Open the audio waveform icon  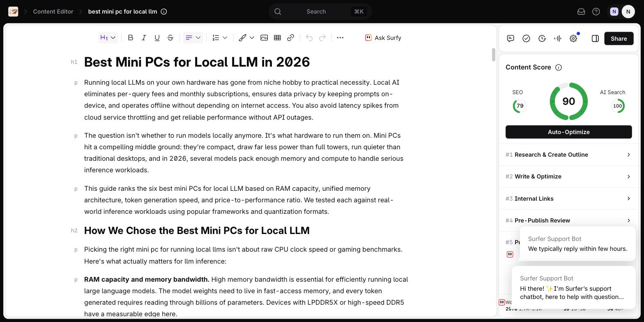[x=558, y=38]
